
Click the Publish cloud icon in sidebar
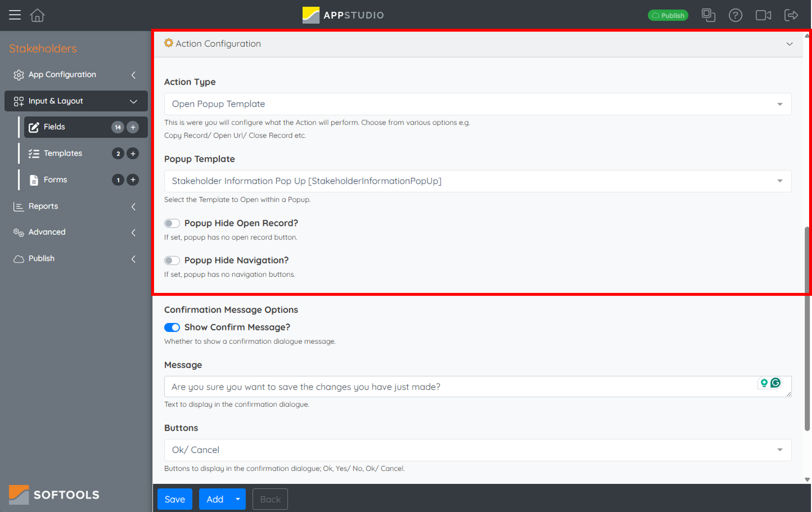point(19,259)
